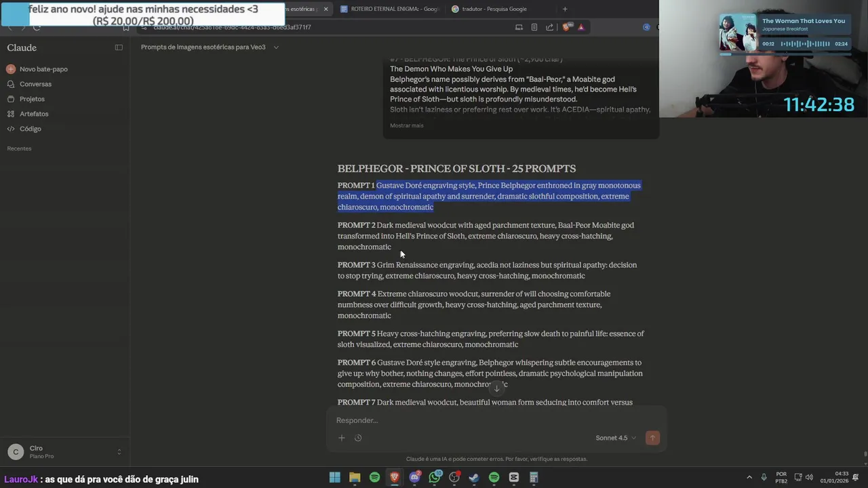Send the message with the arrow button
This screenshot has height=488, width=868.
click(652, 438)
